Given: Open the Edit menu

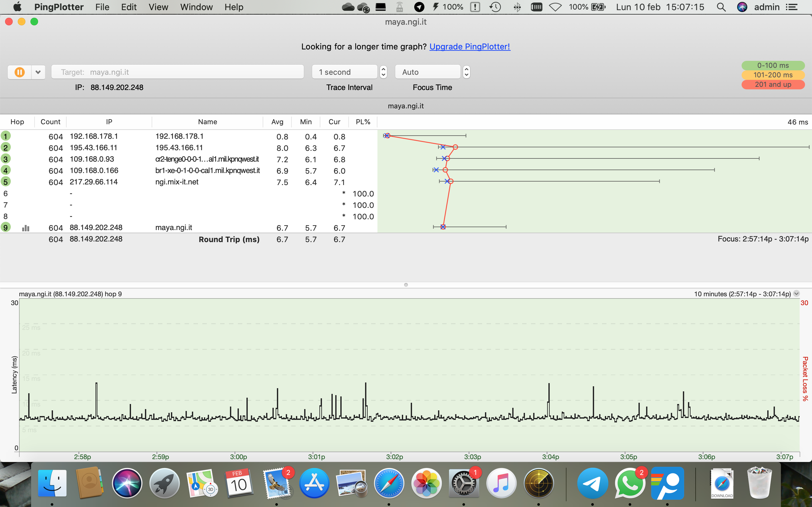Looking at the screenshot, I should tap(128, 7).
